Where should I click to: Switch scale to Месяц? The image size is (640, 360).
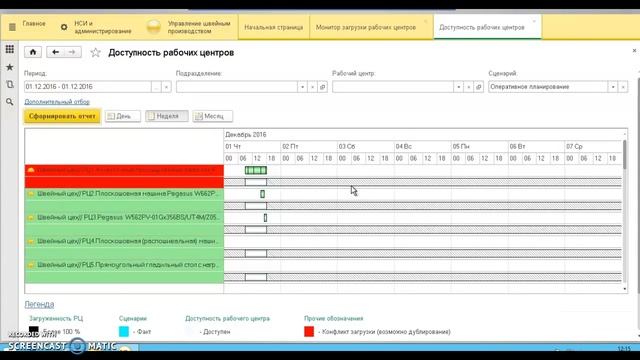[x=212, y=116]
